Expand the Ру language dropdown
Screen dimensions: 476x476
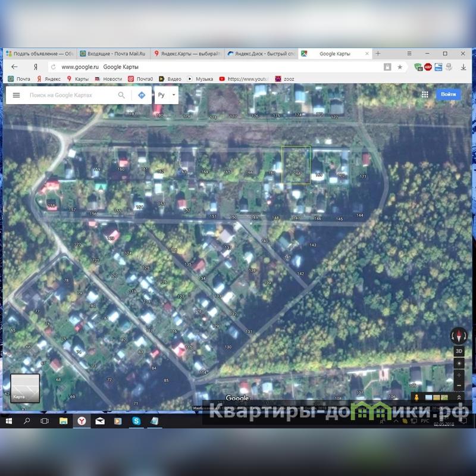click(173, 95)
